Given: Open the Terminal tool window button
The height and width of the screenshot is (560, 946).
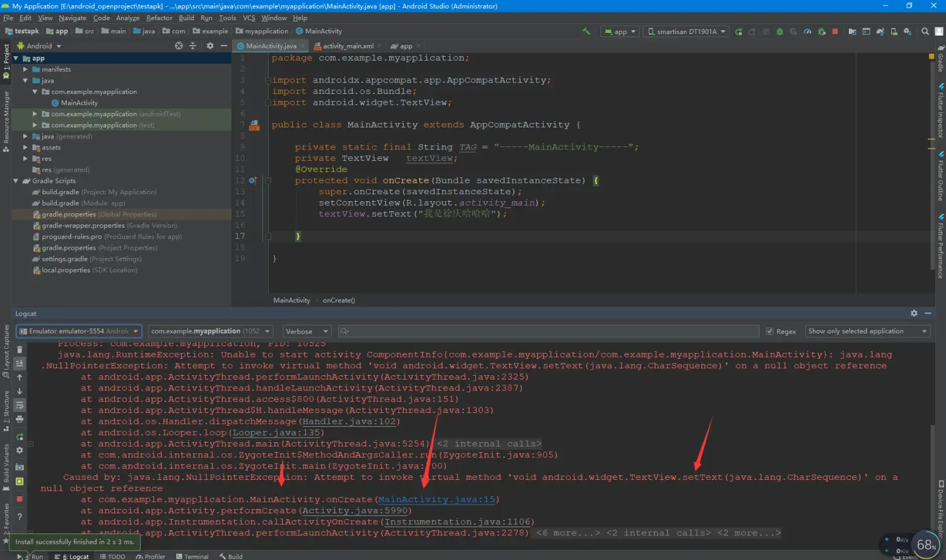Looking at the screenshot, I should click(192, 556).
